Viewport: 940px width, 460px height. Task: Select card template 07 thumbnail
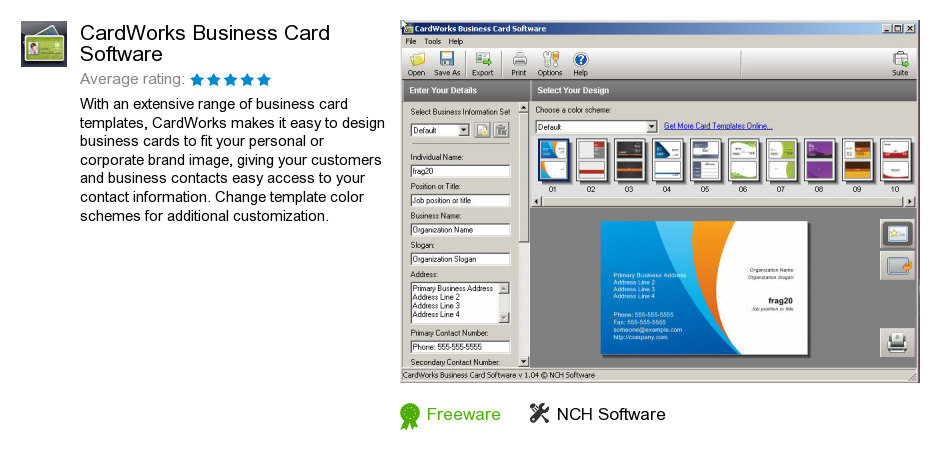781,160
